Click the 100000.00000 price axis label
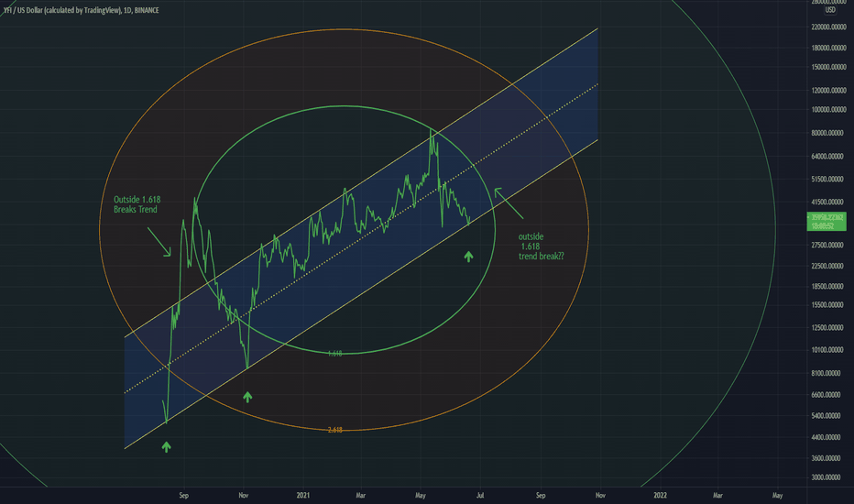Screen dimensions: 854x504 829,110
